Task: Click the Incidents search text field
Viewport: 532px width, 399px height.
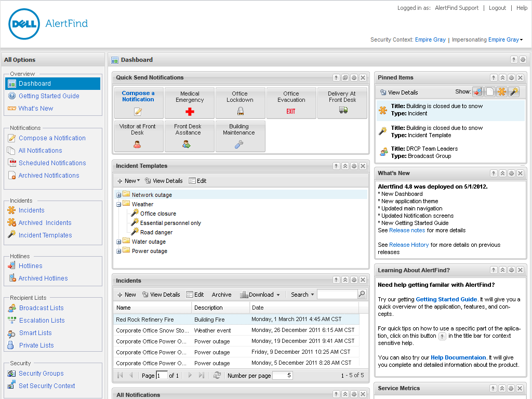Action: [337, 294]
